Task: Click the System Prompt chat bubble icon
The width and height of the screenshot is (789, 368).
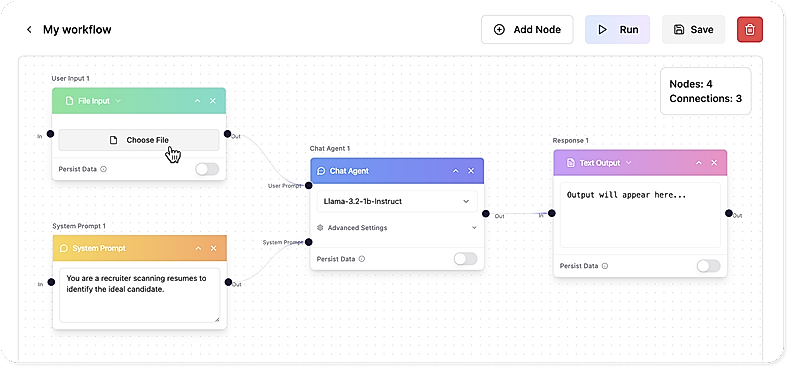Action: click(64, 248)
